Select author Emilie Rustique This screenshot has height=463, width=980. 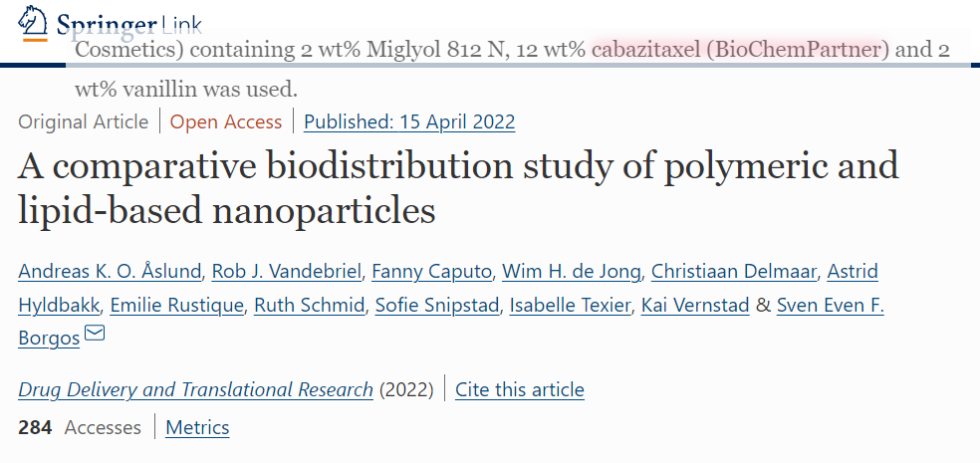(176, 305)
